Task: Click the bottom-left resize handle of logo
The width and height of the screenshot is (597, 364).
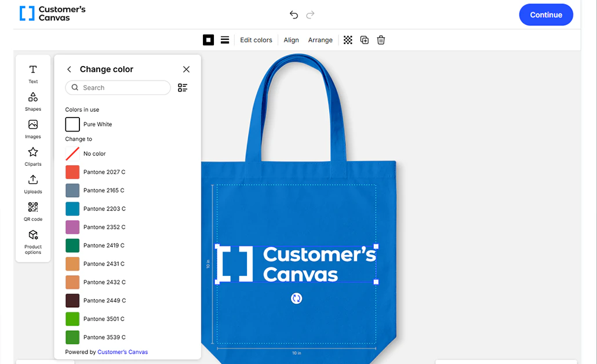Action: click(217, 282)
